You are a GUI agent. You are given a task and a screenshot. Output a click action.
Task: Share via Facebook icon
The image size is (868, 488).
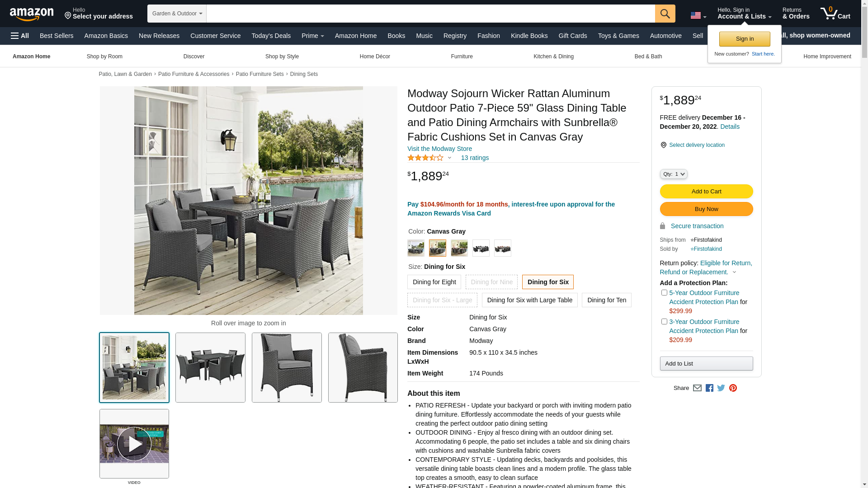[x=709, y=388]
